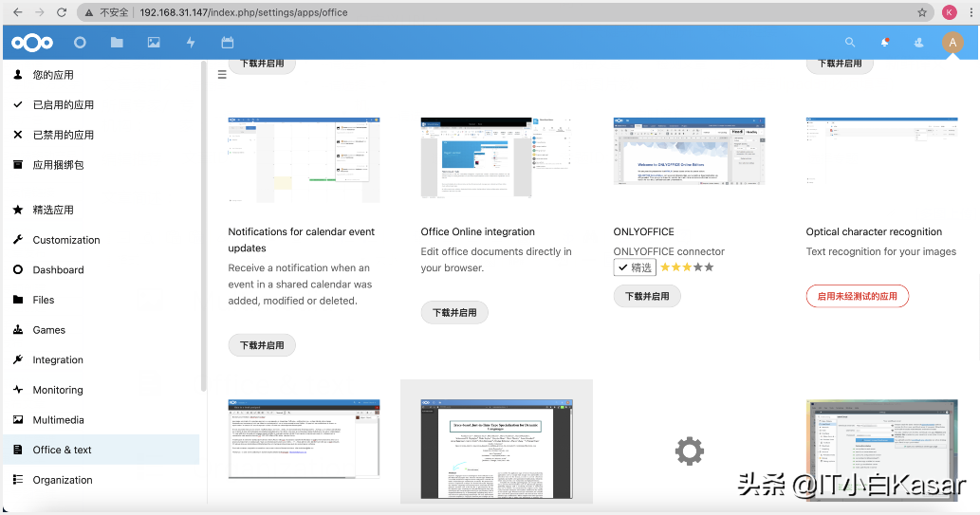The height and width of the screenshot is (515, 980).
Task: Download and enable Office Online integration
Action: point(454,312)
